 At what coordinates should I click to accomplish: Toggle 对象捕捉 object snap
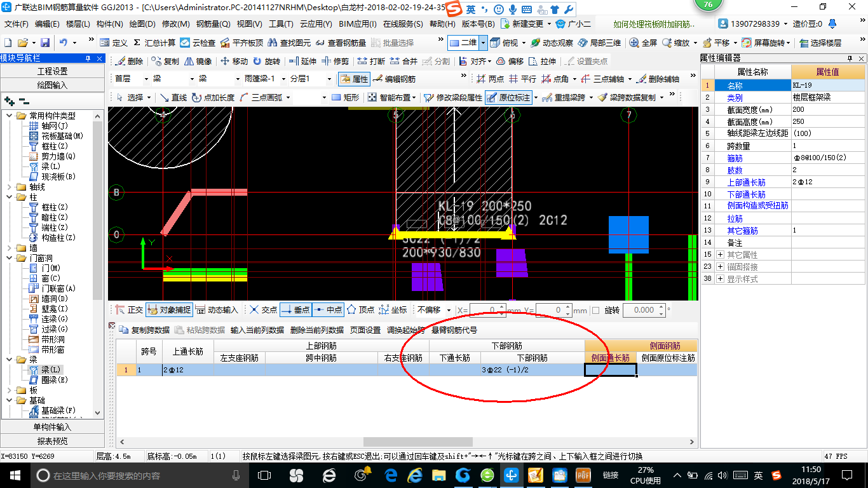pyautogui.click(x=168, y=310)
